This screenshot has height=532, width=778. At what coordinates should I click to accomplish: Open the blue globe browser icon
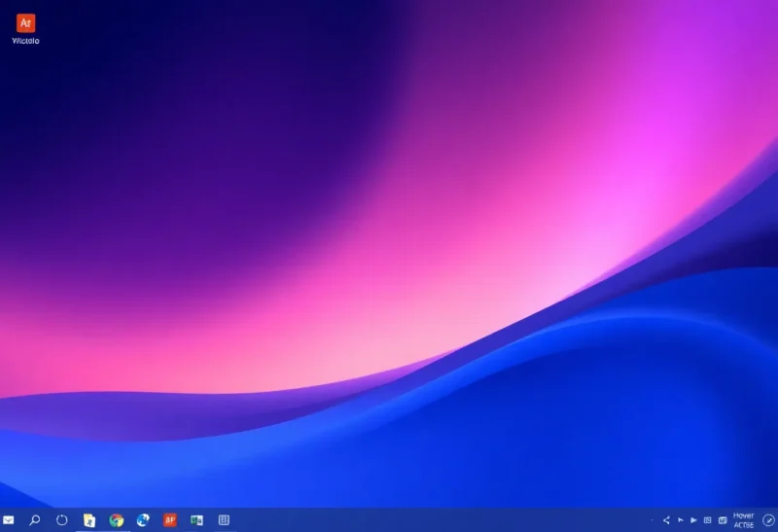[x=143, y=520]
